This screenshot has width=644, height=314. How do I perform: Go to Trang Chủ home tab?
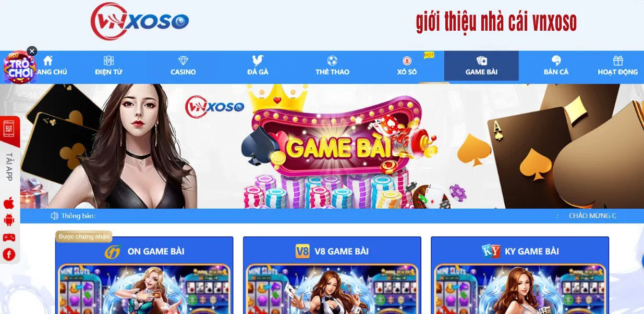48,66
